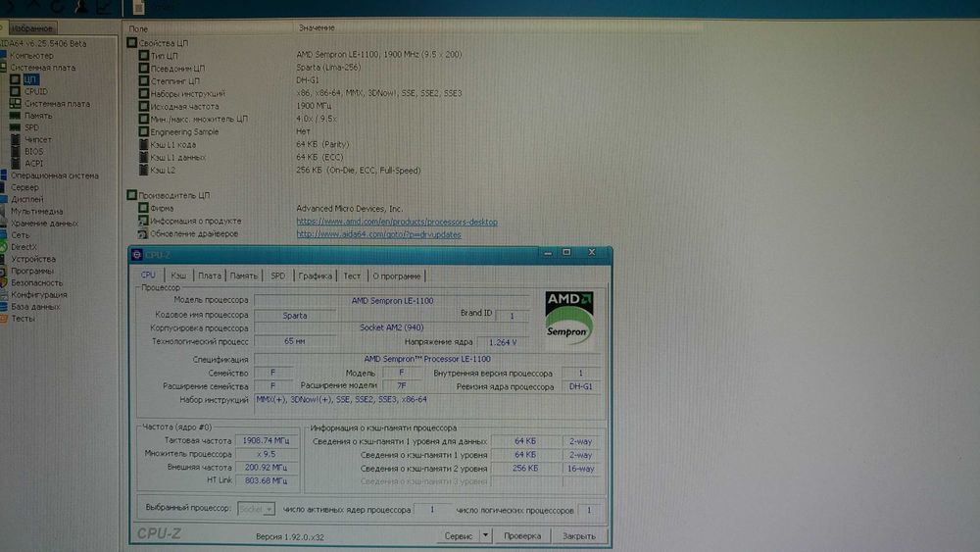This screenshot has height=552, width=980.
Task: Click the Память memory icon in sidebar
Action: tap(15, 115)
